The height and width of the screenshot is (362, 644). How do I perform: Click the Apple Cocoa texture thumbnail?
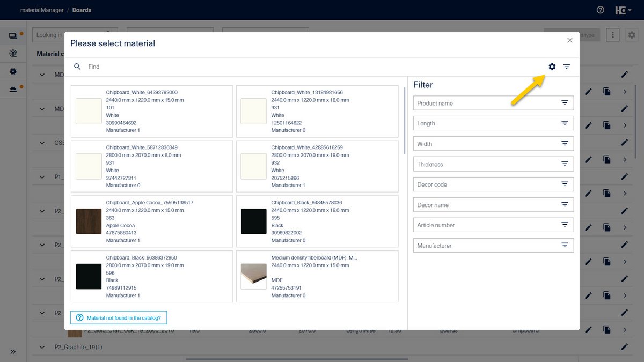click(x=89, y=221)
